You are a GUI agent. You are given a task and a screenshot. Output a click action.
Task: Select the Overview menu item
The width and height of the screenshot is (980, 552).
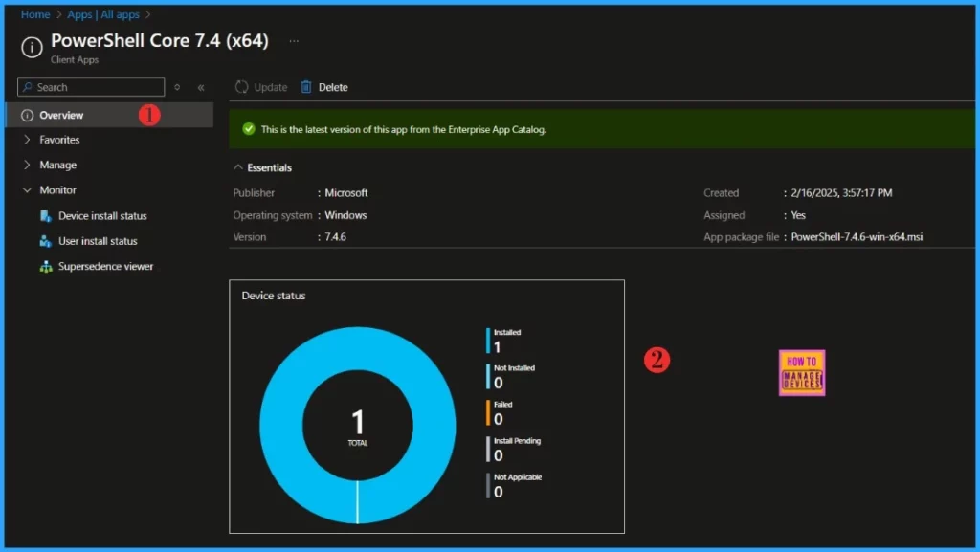coord(109,115)
